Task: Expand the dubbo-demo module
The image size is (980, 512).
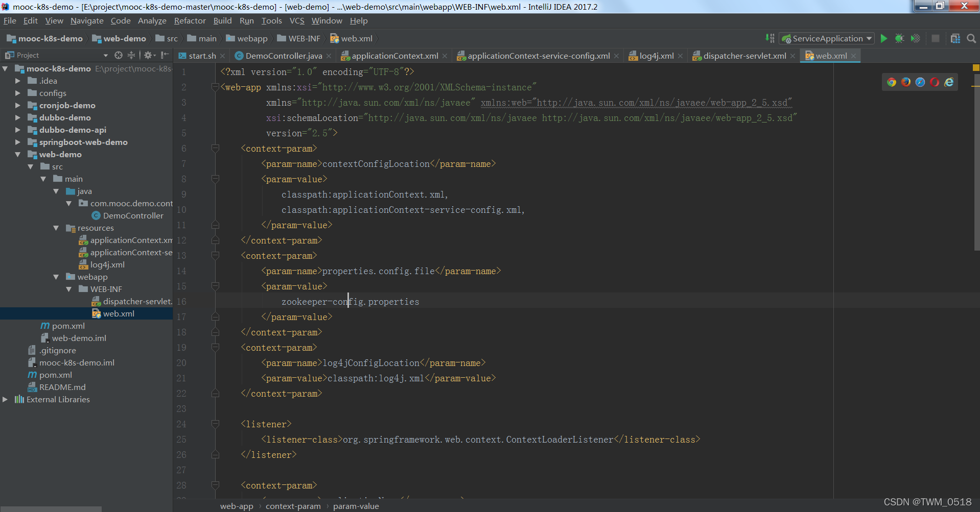Action: point(18,117)
